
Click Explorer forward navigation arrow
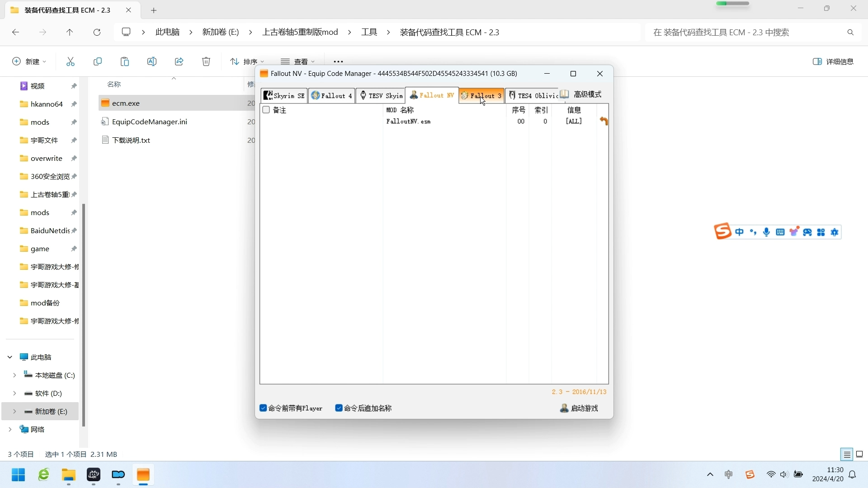[42, 32]
